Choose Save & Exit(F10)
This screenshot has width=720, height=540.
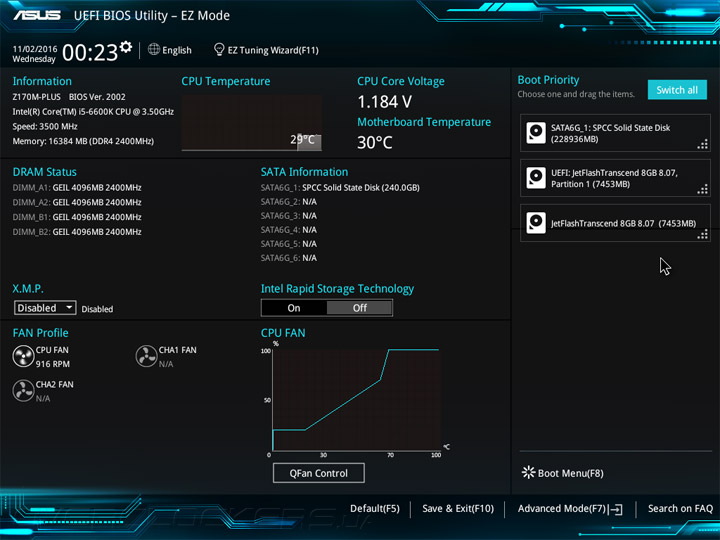(x=458, y=509)
